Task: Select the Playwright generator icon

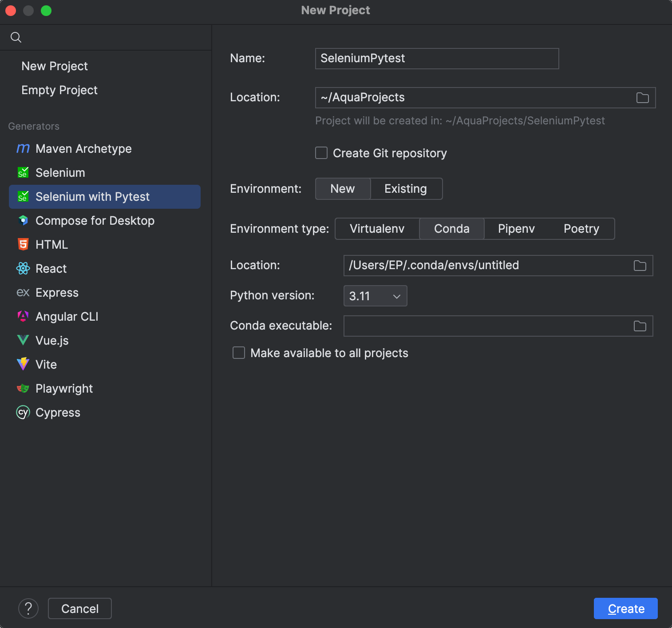Action: pos(23,388)
